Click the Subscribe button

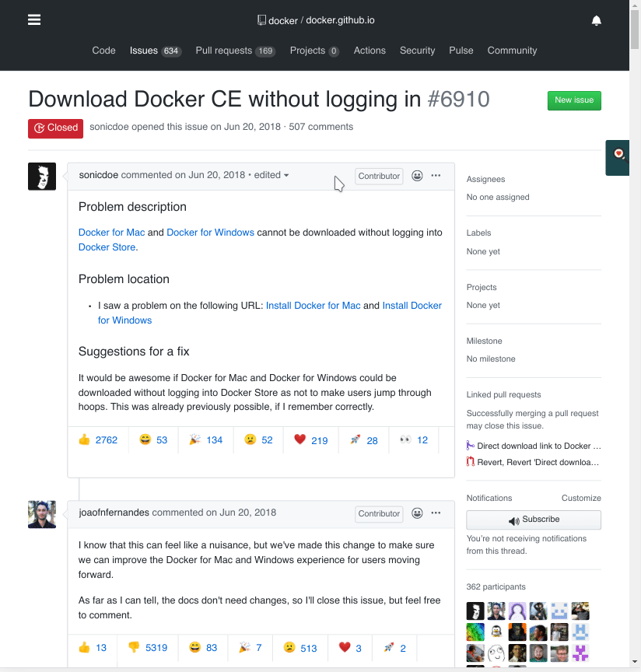534,520
